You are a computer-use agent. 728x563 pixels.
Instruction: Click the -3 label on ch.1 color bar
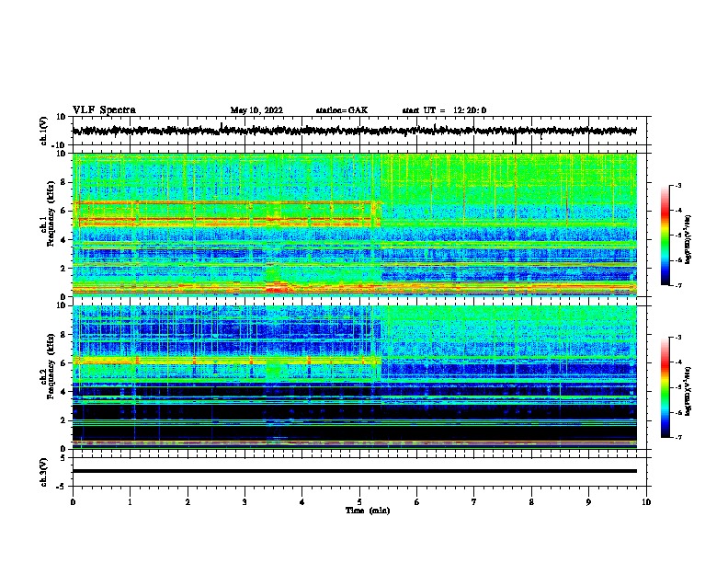point(678,185)
